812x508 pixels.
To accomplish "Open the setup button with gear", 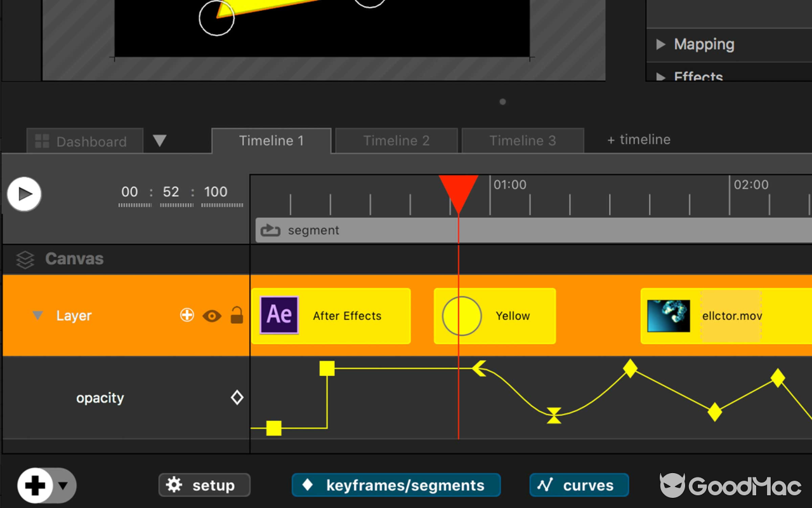I will coord(204,485).
